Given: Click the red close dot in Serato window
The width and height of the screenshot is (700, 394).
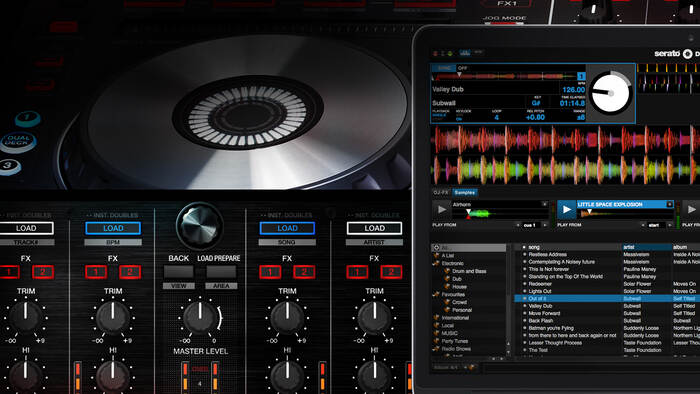Looking at the screenshot, I should tap(436, 54).
